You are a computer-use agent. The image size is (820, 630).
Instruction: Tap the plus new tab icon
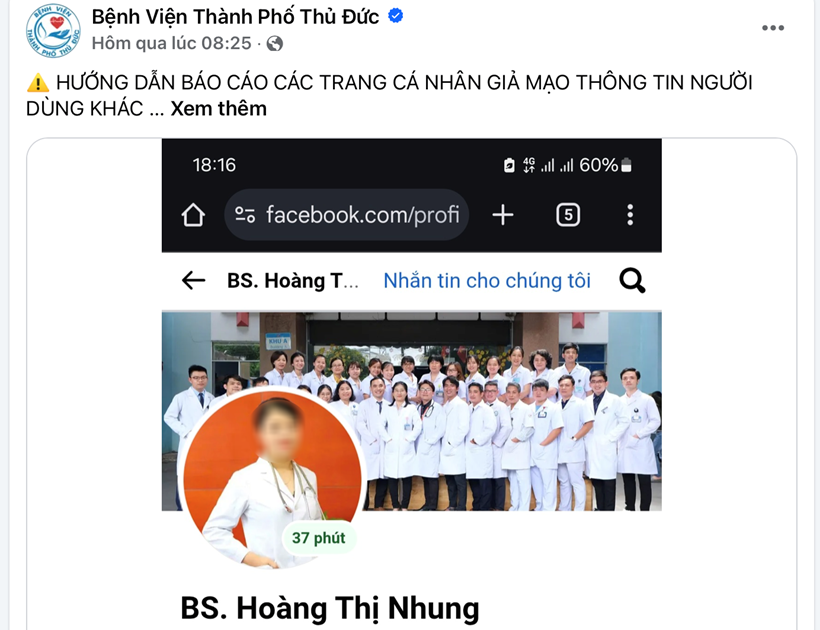pyautogui.click(x=503, y=215)
